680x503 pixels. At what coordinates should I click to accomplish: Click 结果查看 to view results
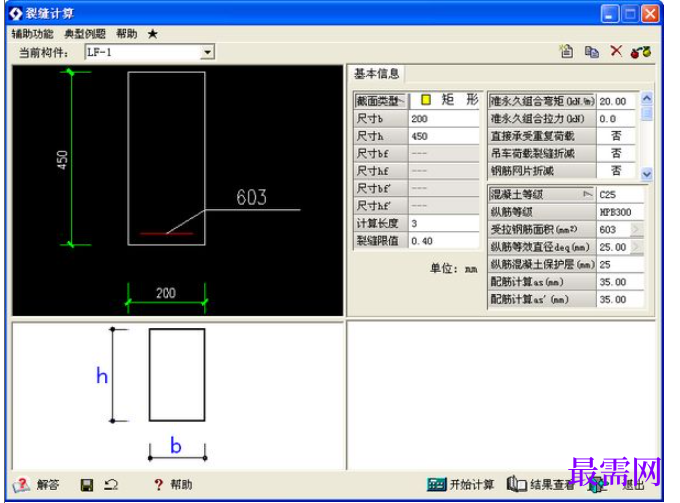coord(541,484)
